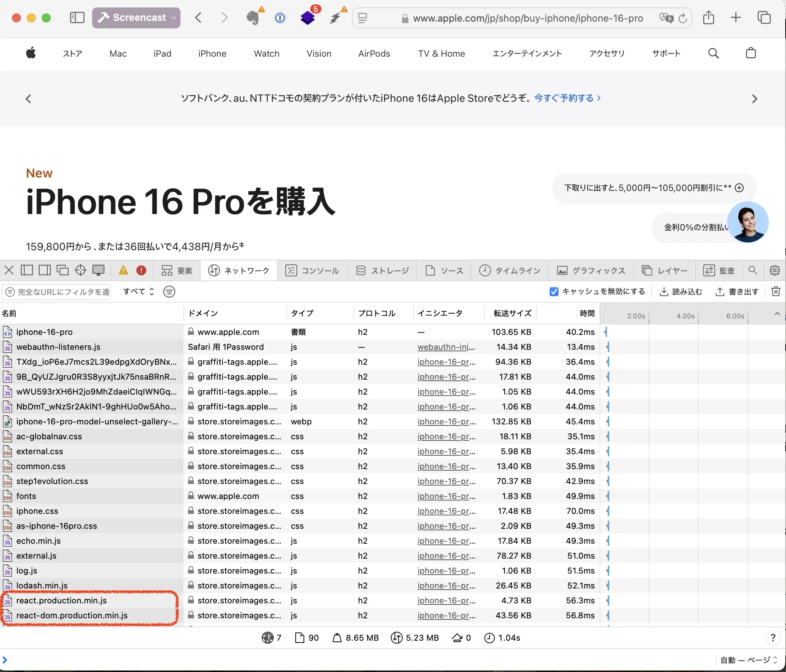The height and width of the screenshot is (672, 786).
Task: Click the red error badge in inspector toolbar
Action: click(141, 270)
